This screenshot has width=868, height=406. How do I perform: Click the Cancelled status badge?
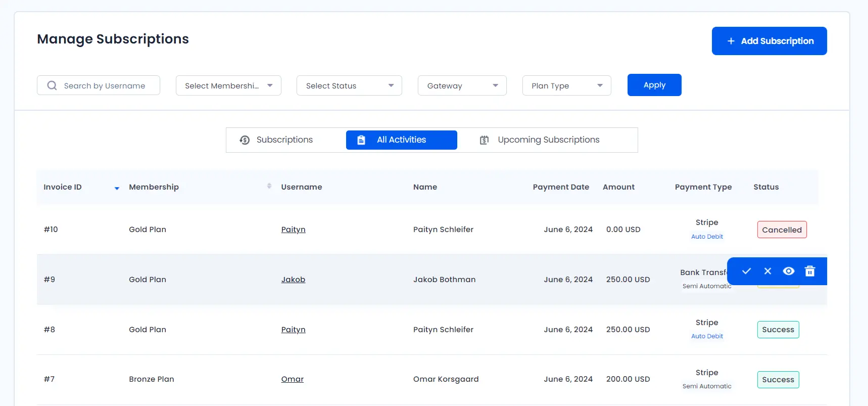click(782, 230)
